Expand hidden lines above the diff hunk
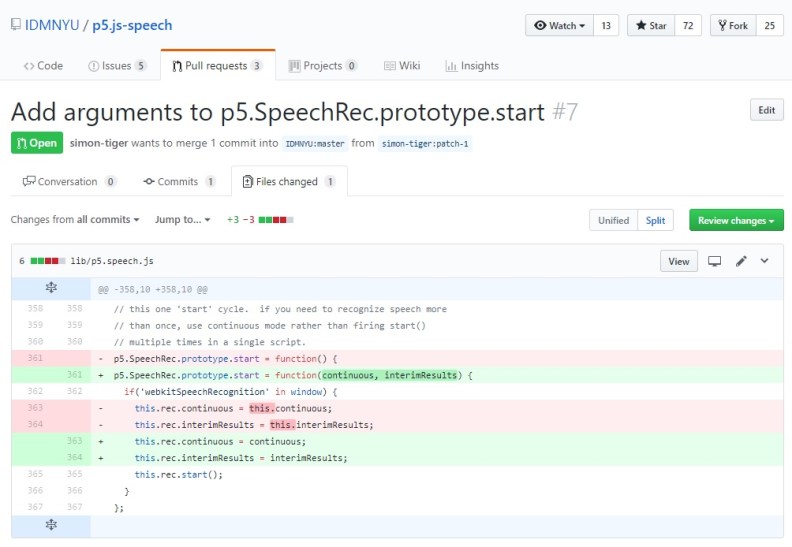792x547 pixels. coord(51,288)
